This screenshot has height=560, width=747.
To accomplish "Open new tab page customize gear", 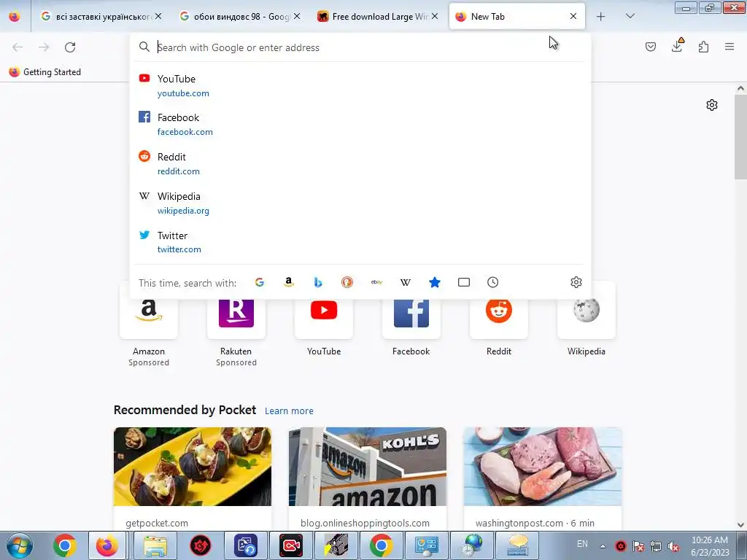I will (712, 105).
